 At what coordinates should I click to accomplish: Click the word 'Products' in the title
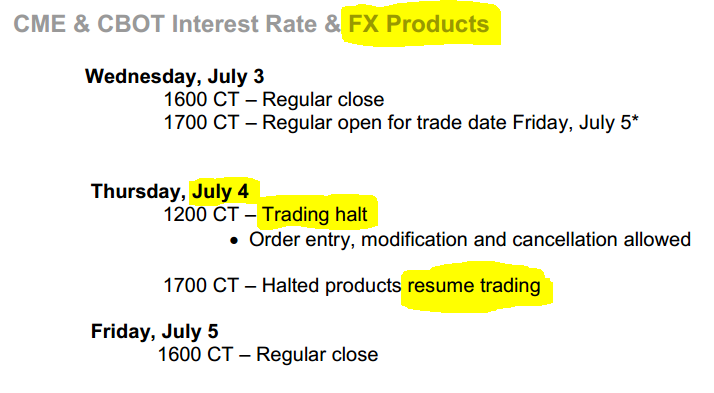coord(438,24)
